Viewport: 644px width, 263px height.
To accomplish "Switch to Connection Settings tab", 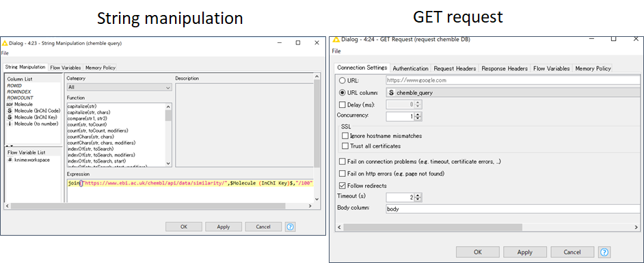I will tap(362, 68).
